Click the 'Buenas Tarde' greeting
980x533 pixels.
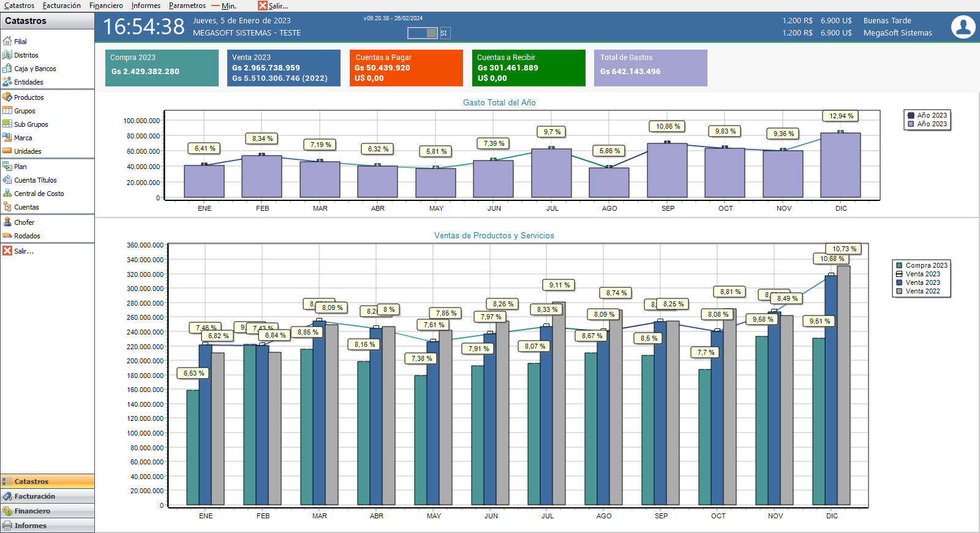pos(888,21)
